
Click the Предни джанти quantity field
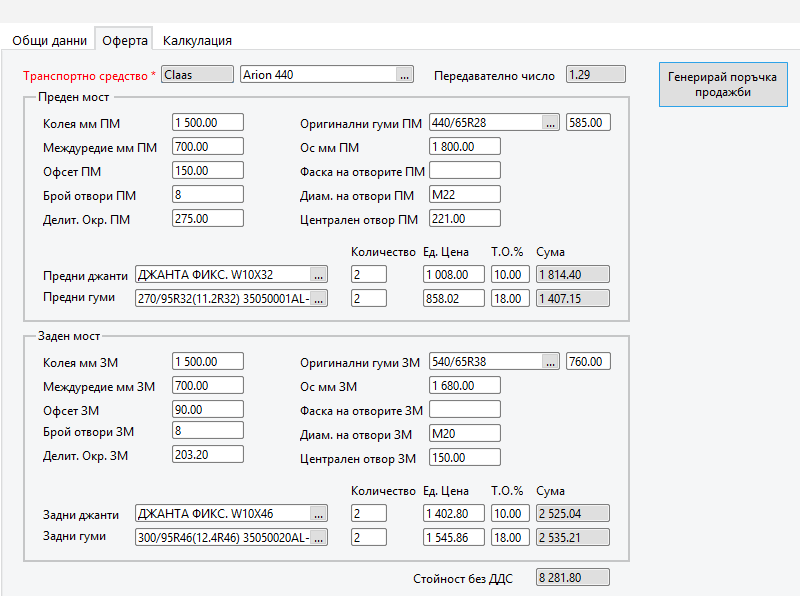tap(368, 274)
